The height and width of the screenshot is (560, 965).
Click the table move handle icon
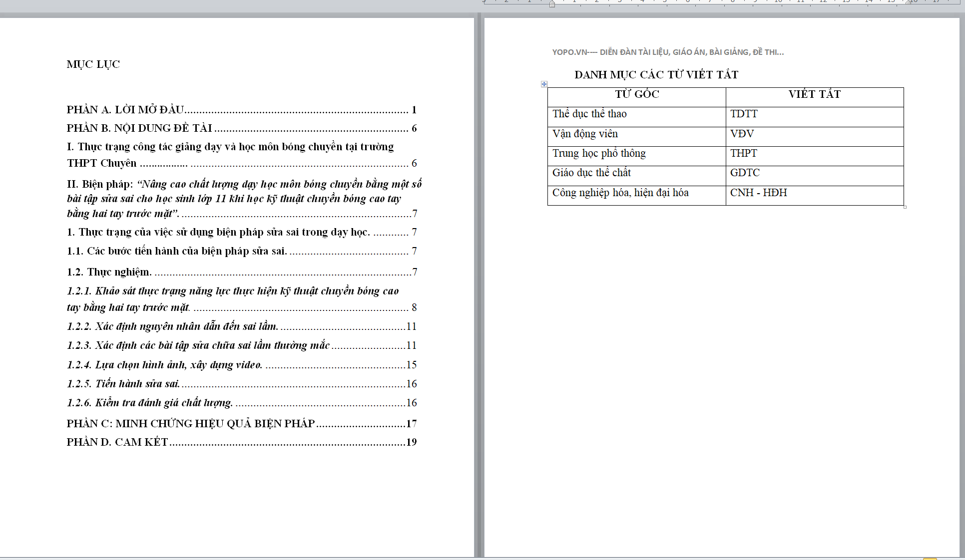[544, 84]
